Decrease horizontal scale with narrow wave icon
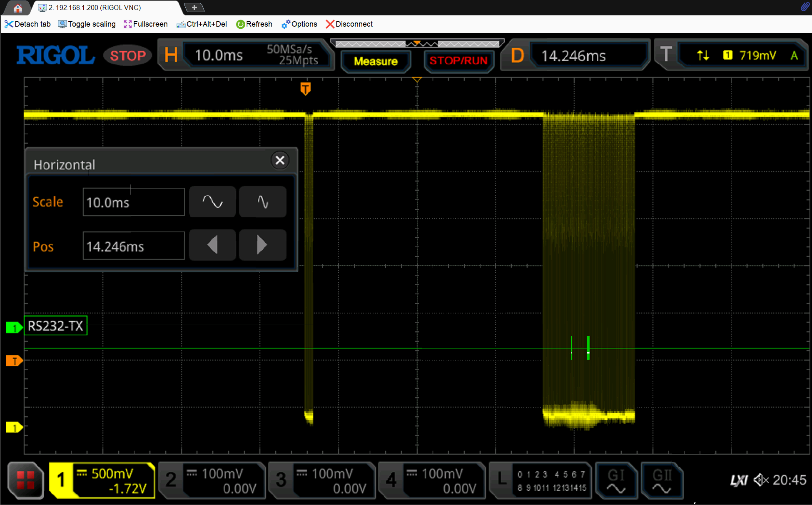The height and width of the screenshot is (505, 812). point(262,202)
